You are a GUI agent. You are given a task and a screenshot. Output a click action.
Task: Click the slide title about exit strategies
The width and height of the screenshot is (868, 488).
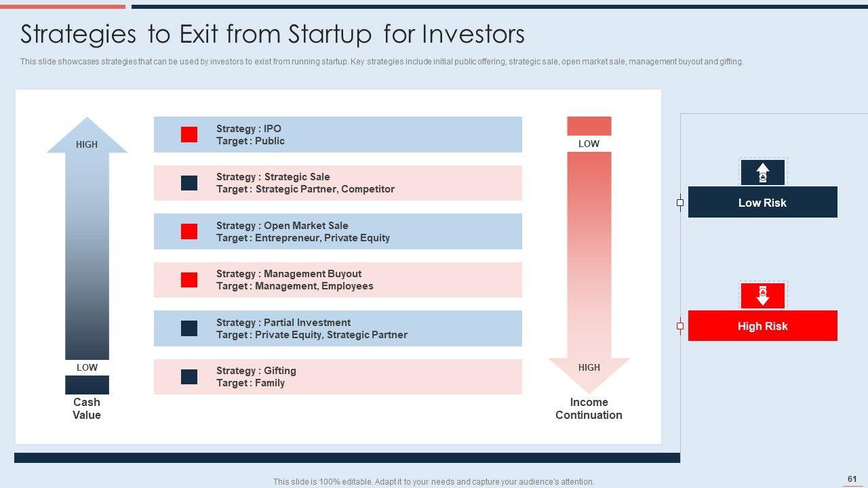point(273,34)
